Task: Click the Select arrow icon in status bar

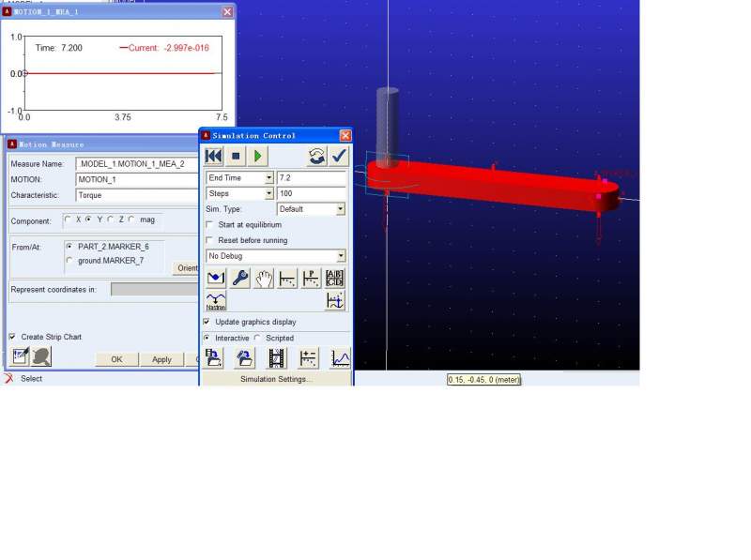Action: (9, 379)
